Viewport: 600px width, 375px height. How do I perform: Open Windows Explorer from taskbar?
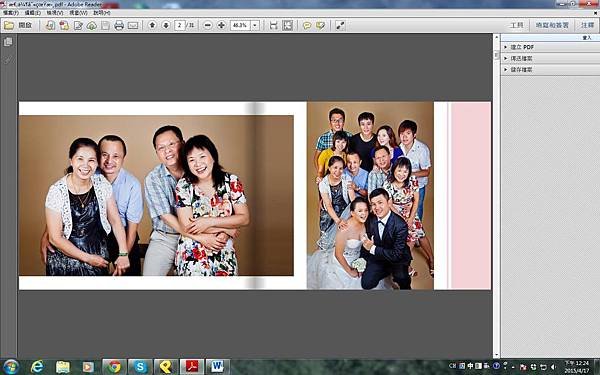pyautogui.click(x=63, y=367)
